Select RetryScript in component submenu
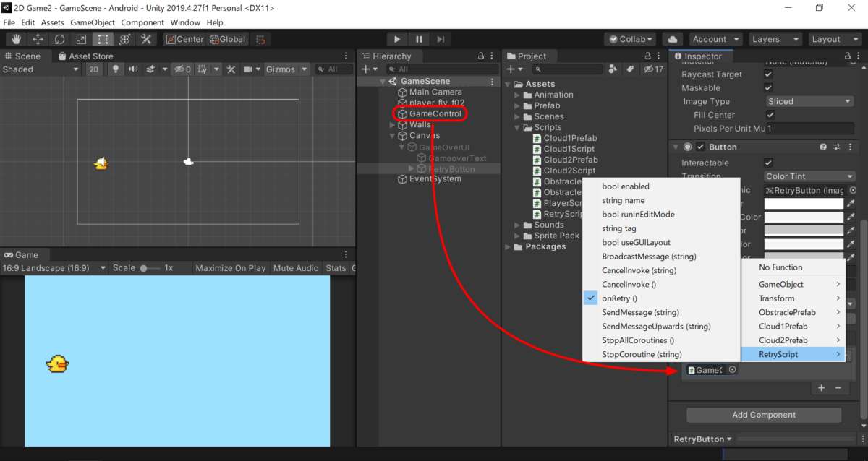The width and height of the screenshot is (868, 461). pos(793,354)
